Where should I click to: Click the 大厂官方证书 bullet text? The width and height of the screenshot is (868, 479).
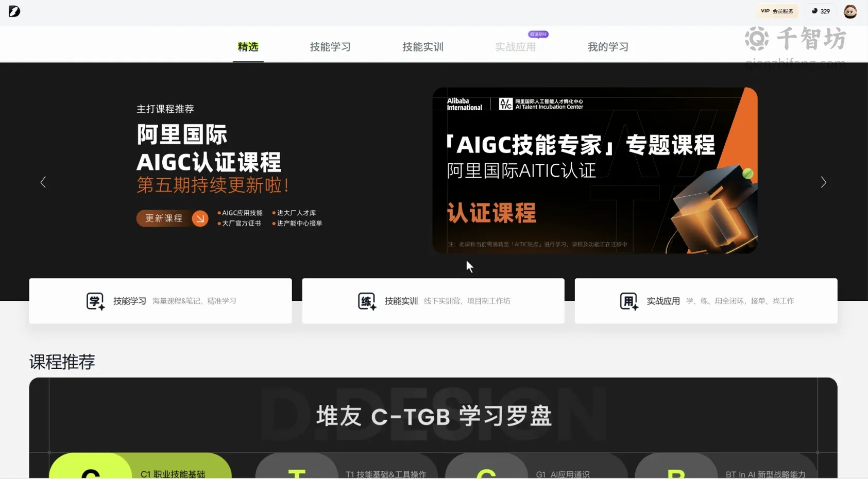[x=241, y=224]
